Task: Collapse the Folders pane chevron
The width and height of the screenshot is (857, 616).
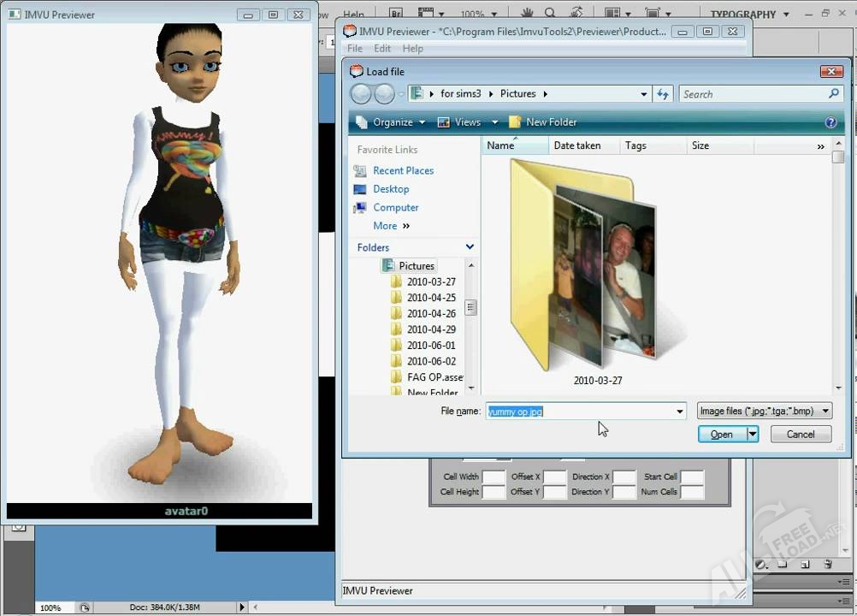Action: [470, 247]
